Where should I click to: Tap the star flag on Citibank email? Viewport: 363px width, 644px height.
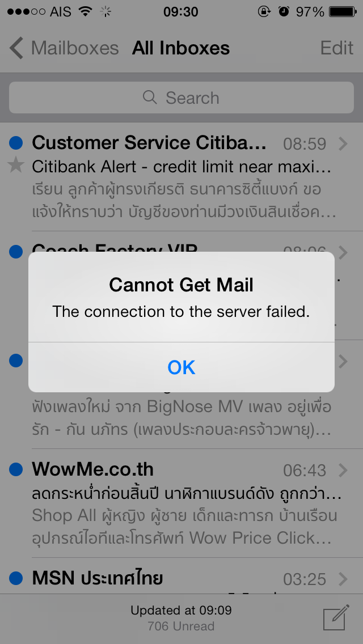[16, 166]
